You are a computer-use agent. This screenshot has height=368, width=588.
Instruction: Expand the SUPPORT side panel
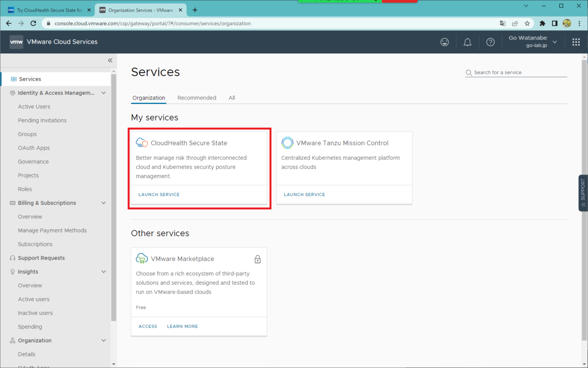point(583,193)
